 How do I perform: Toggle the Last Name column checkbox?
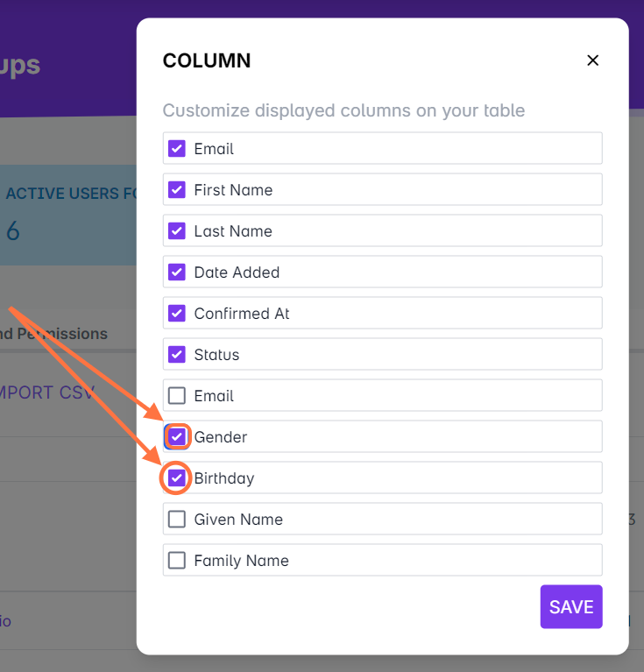(177, 231)
